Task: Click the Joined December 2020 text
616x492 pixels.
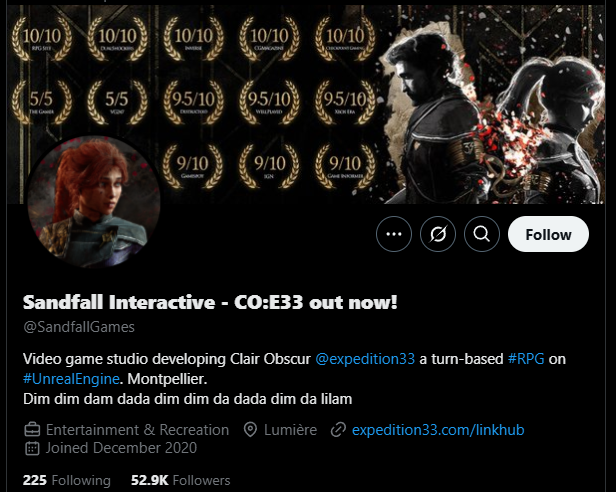Action: point(121,448)
